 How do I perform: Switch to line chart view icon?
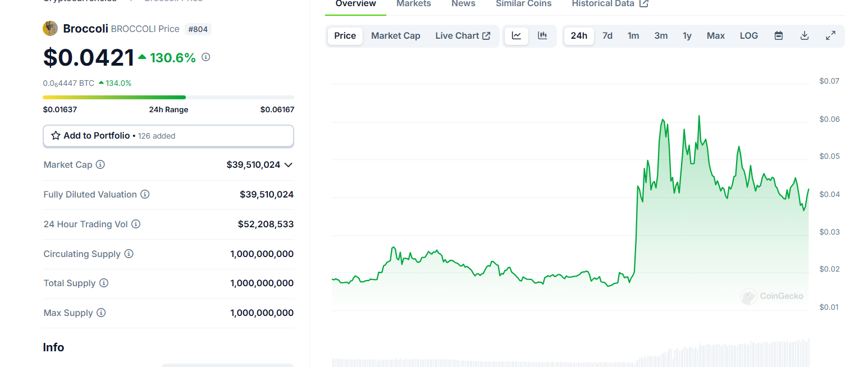517,35
